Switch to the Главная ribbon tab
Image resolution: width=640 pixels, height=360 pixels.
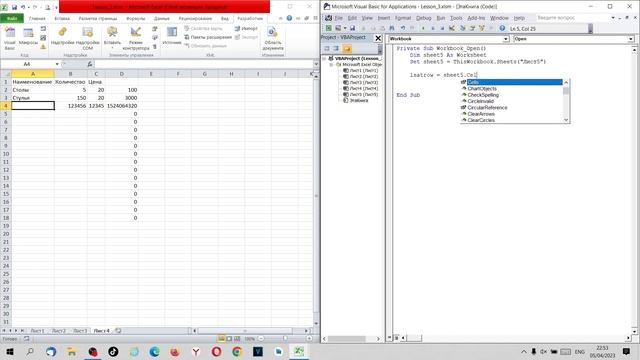[37, 18]
